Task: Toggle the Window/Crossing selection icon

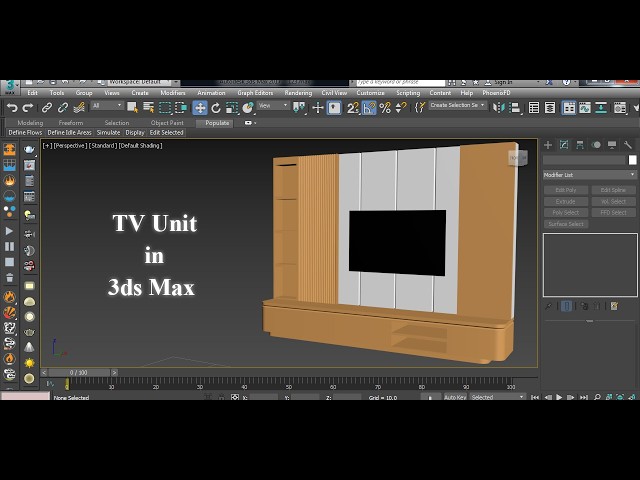Action: 181,108
